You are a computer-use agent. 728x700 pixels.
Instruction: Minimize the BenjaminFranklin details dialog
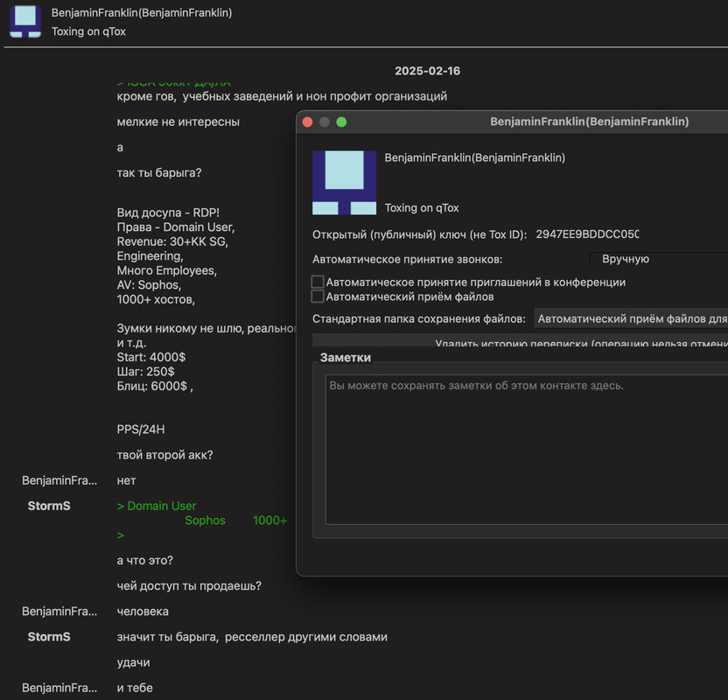coord(325,122)
